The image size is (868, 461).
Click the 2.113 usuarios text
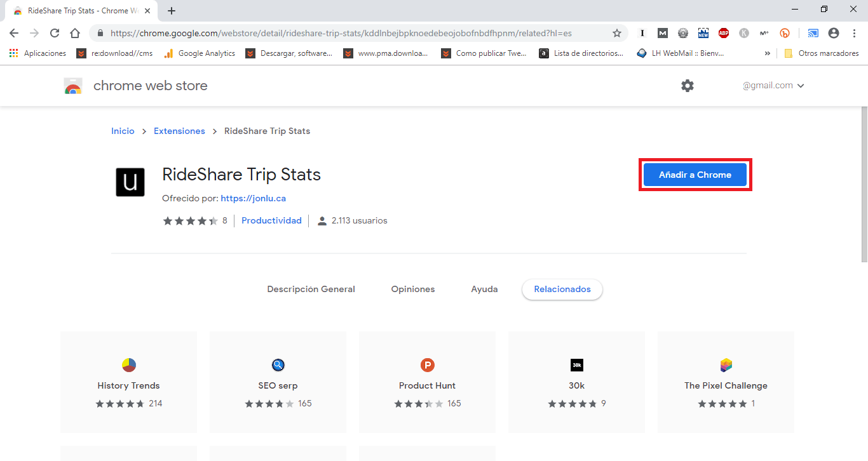(x=359, y=220)
